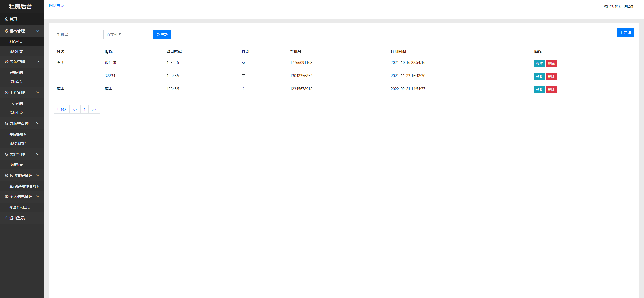Open 中介列表 in the sidebar
This screenshot has width=644, height=298.
click(x=22, y=103)
